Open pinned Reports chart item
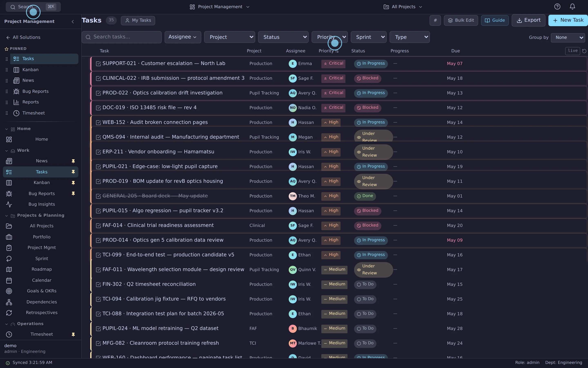 point(44,102)
